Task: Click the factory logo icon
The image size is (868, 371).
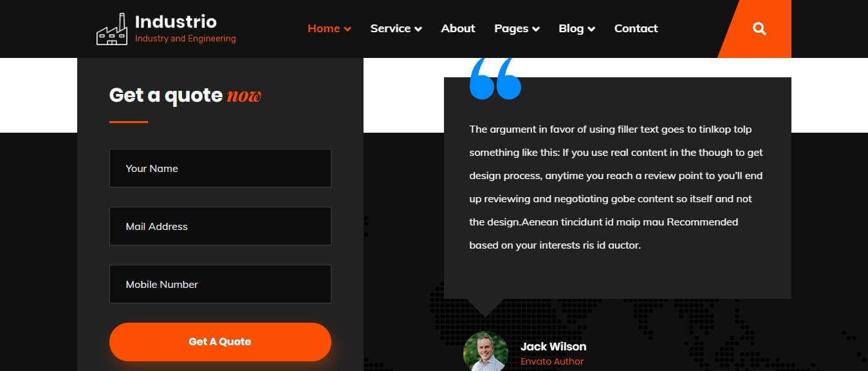Action: (112, 29)
